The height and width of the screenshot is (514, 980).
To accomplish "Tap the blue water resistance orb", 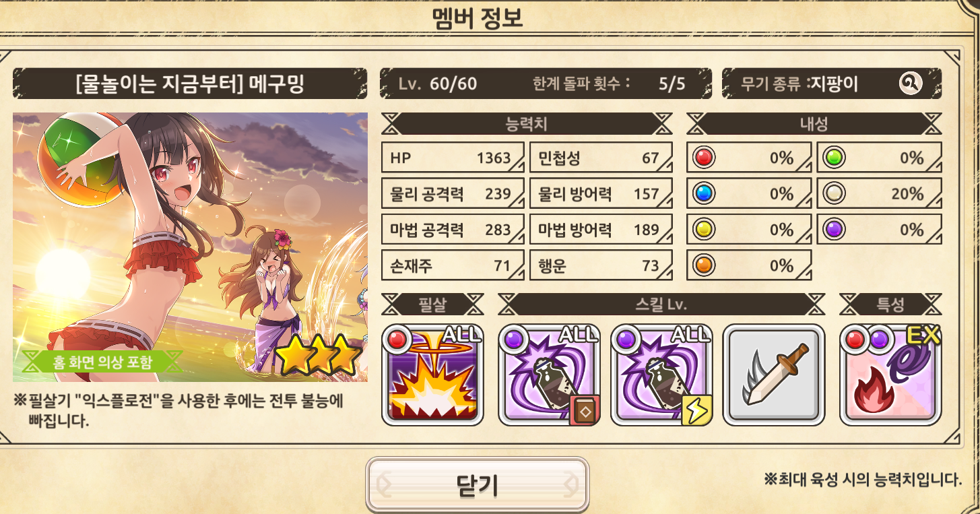I will click(x=705, y=194).
